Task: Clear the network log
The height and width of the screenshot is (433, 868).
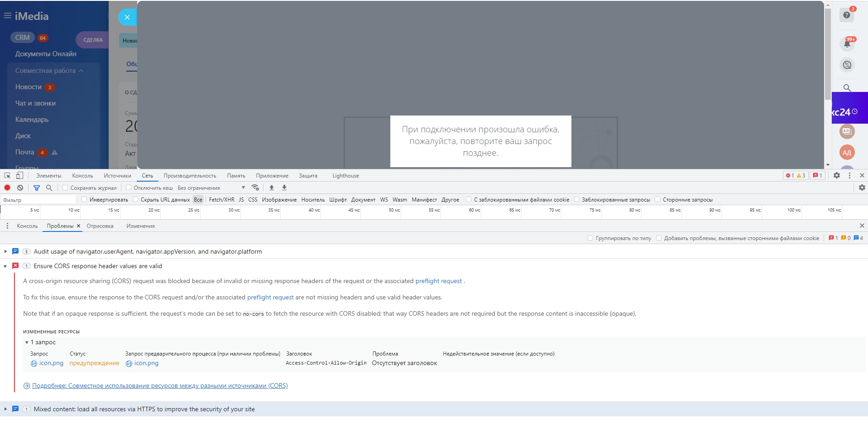Action: click(20, 188)
